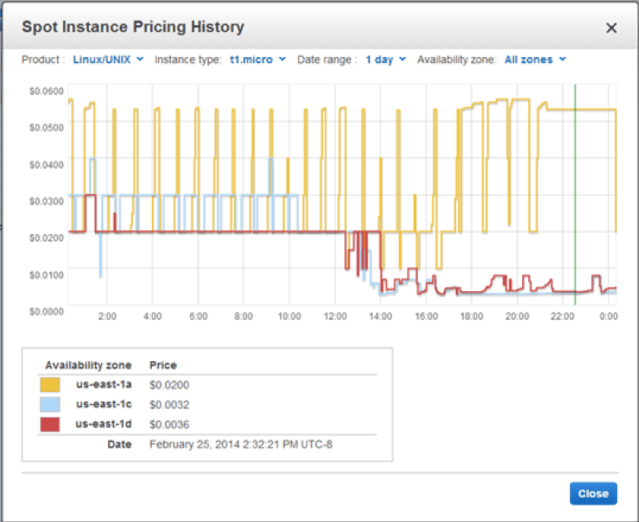The width and height of the screenshot is (639, 522).
Task: Click the red us-east-1d legend swatch
Action: (x=50, y=424)
